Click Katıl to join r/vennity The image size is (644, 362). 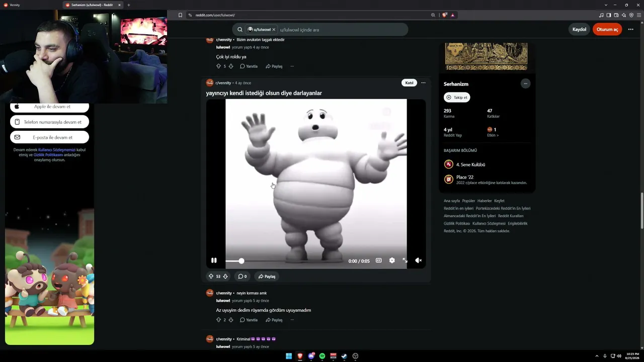point(410,83)
